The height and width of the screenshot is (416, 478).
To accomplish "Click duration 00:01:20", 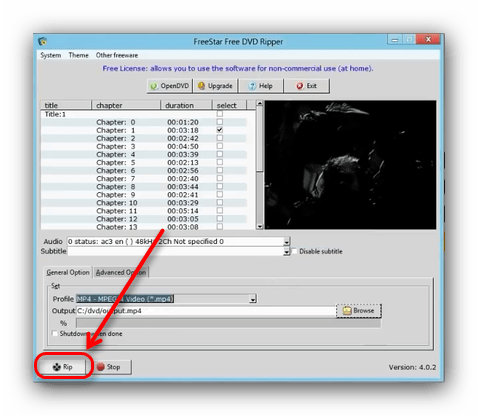I will pyautogui.click(x=183, y=122).
